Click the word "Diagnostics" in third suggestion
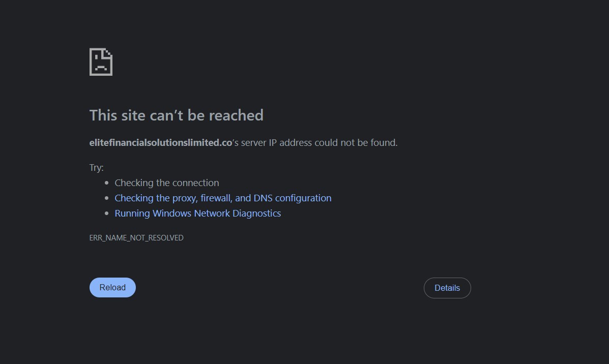 point(256,214)
